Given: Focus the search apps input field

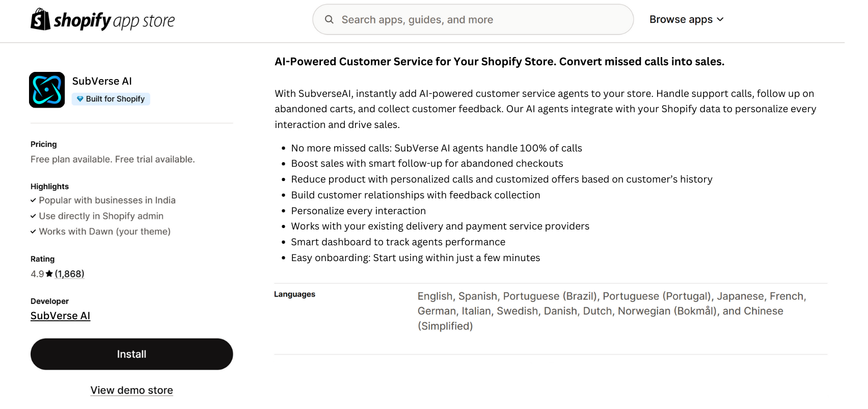Looking at the screenshot, I should click(479, 19).
